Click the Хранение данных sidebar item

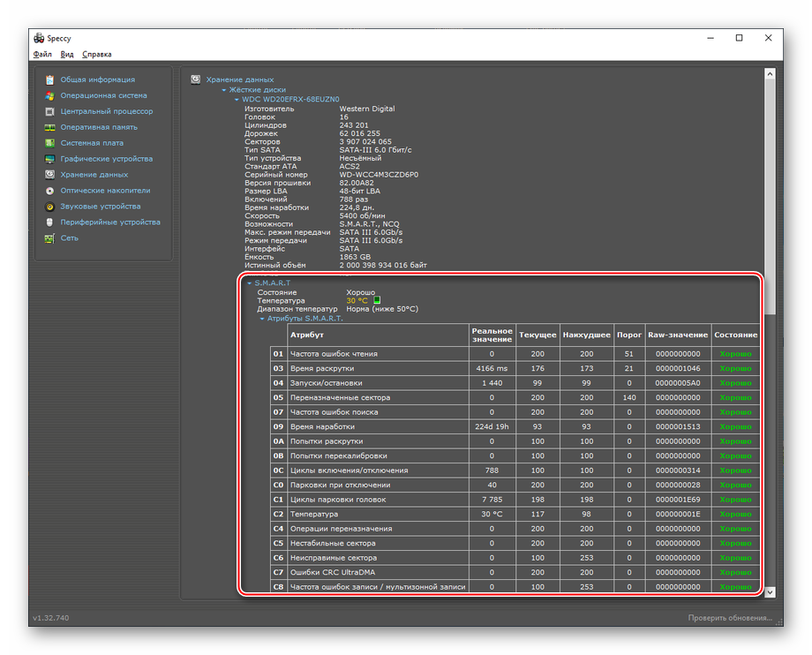coord(94,175)
